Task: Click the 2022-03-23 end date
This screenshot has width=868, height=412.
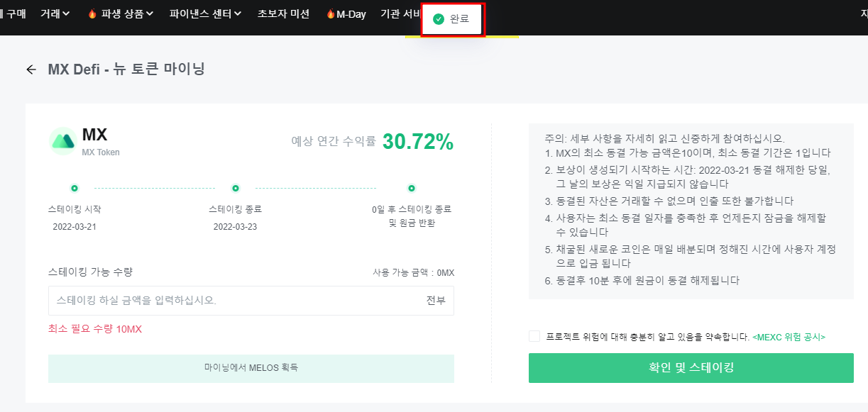Action: coord(235,227)
